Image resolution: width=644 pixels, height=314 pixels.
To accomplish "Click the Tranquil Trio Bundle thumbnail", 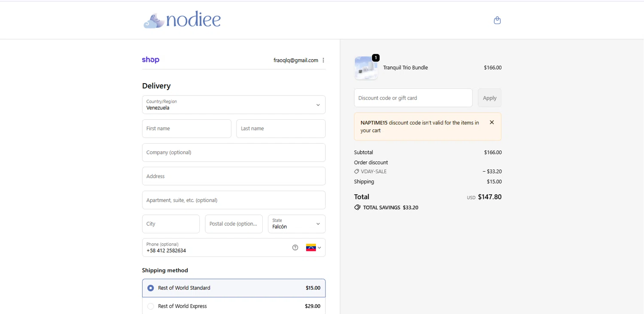I will (x=366, y=68).
